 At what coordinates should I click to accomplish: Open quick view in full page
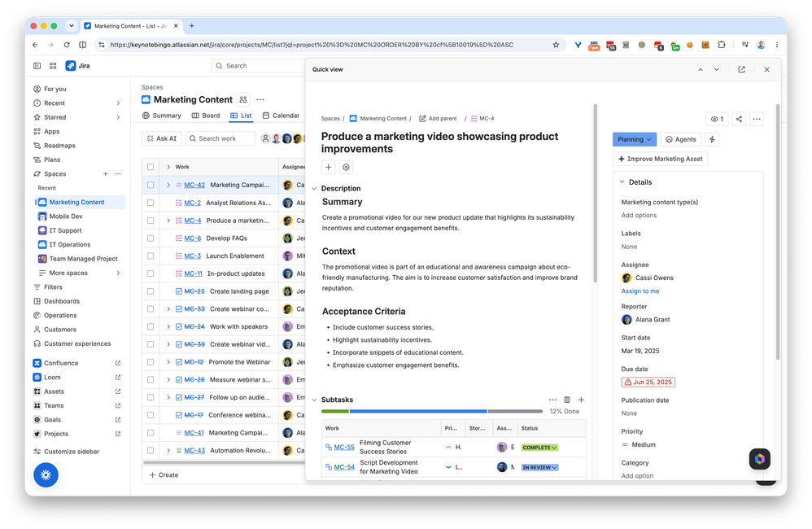(x=741, y=69)
